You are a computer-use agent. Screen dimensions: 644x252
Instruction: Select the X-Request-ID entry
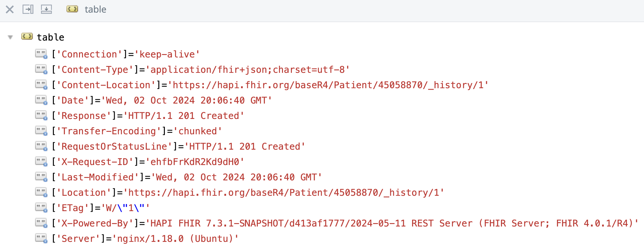click(x=148, y=162)
